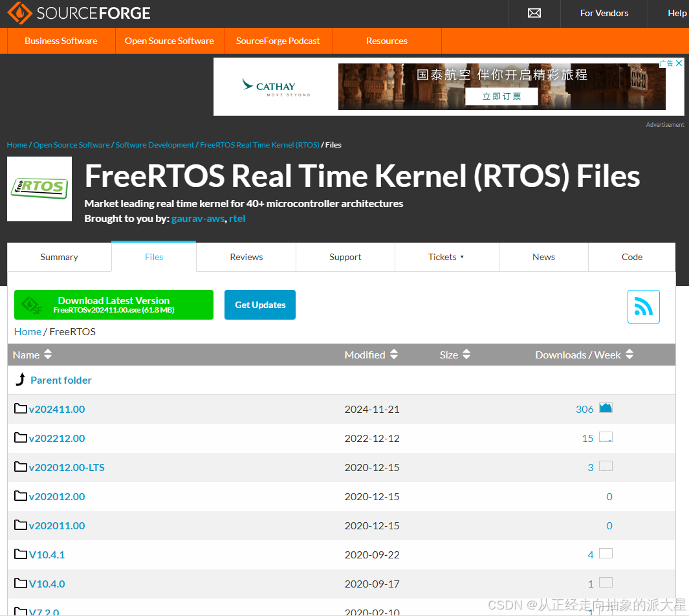Click folder icon beside v202012.00-LTS

(x=21, y=467)
